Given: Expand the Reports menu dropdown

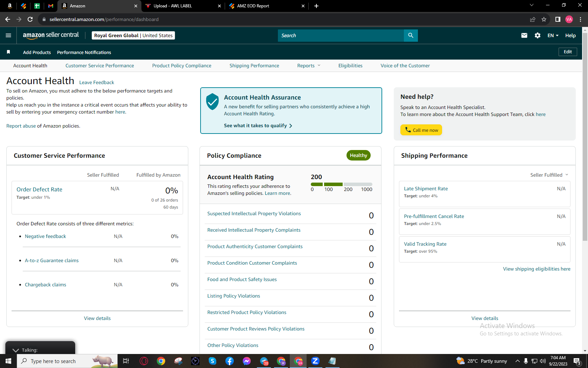Looking at the screenshot, I should pyautogui.click(x=309, y=66).
